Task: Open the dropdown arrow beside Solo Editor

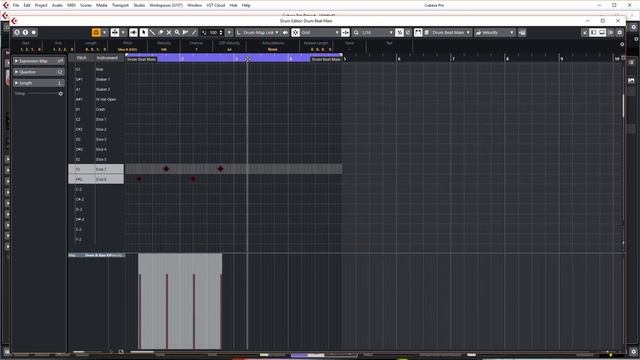Action: (x=104, y=32)
